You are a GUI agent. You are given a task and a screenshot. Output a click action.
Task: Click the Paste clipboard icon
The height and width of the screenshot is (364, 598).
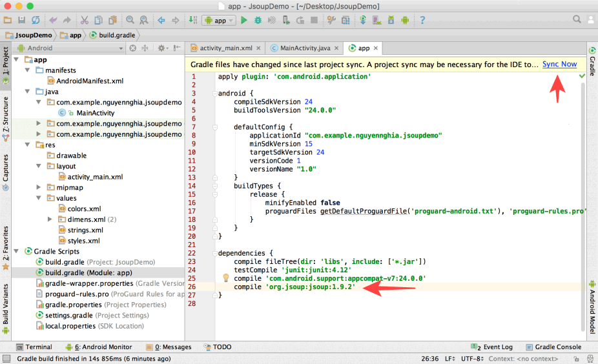pyautogui.click(x=112, y=20)
